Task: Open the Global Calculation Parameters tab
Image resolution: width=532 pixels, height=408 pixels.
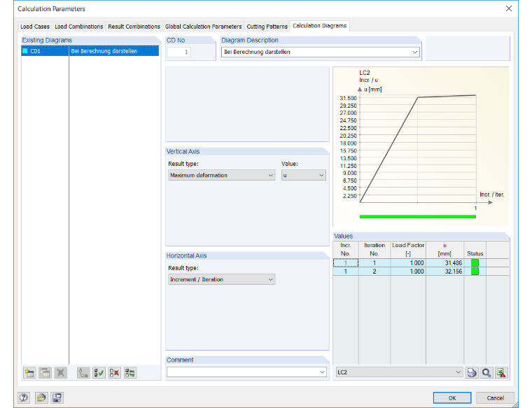Action: (x=203, y=27)
